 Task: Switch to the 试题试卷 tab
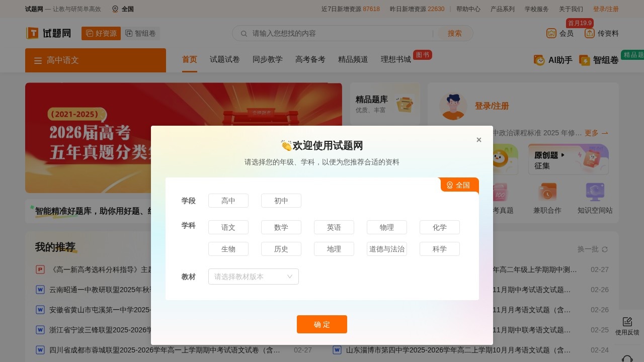[224, 59]
